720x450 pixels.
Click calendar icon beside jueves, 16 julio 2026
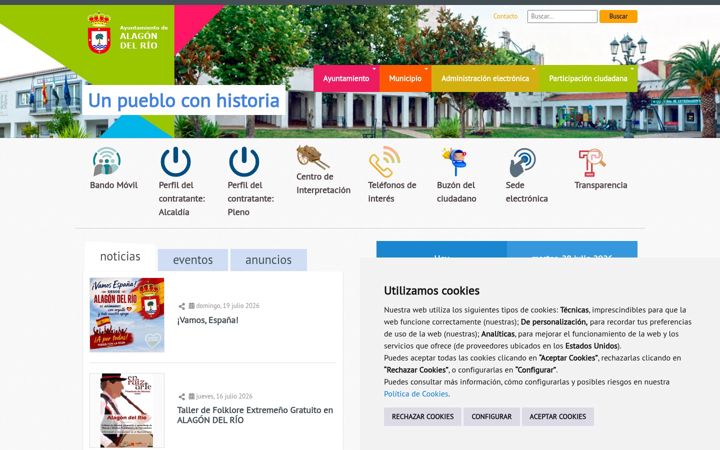coord(191,396)
